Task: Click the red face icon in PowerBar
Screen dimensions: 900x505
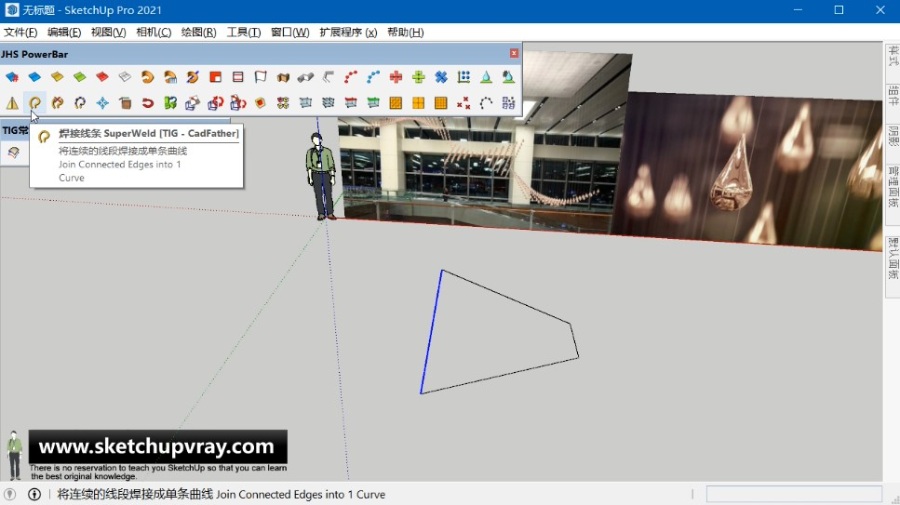Action: pos(102,77)
